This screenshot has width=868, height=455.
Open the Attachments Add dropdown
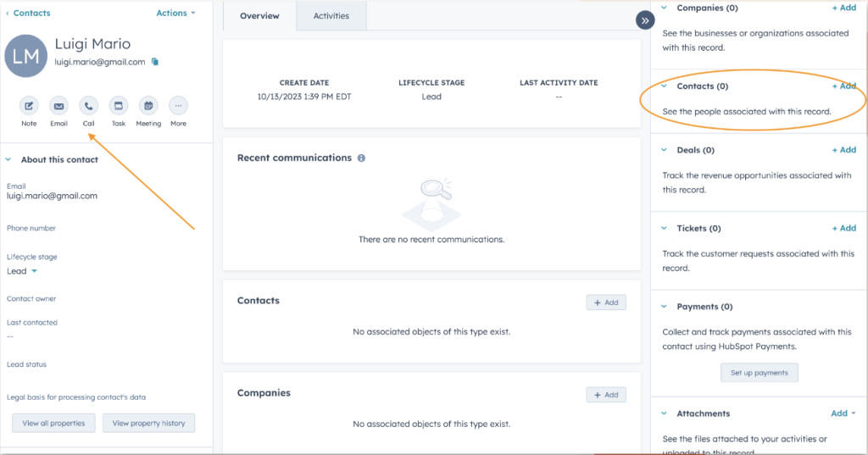point(843,413)
